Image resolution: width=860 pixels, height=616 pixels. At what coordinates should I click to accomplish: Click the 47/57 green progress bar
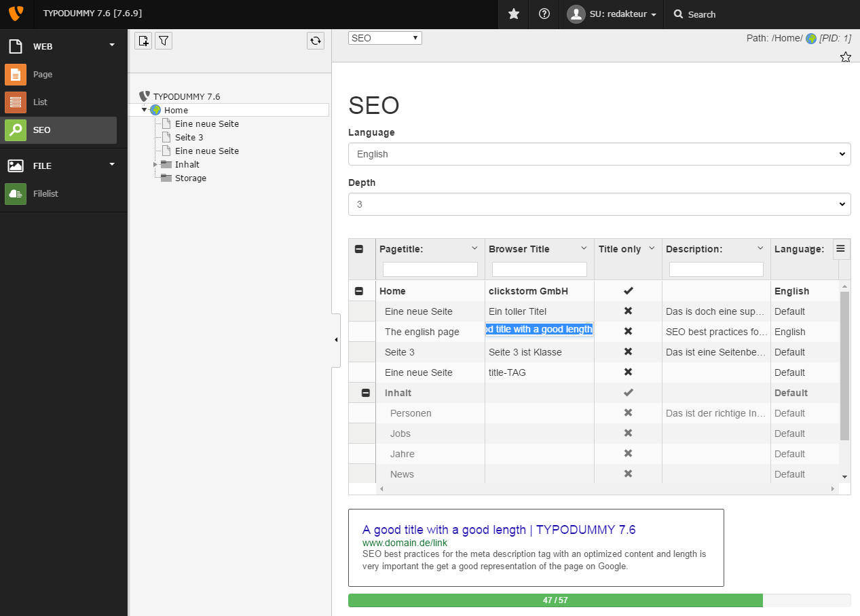click(556, 600)
